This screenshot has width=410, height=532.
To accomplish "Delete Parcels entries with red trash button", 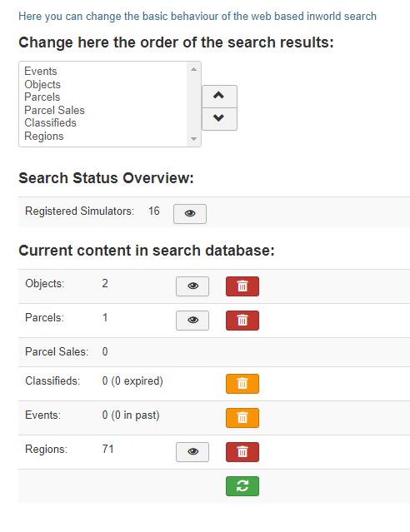I will click(242, 321).
